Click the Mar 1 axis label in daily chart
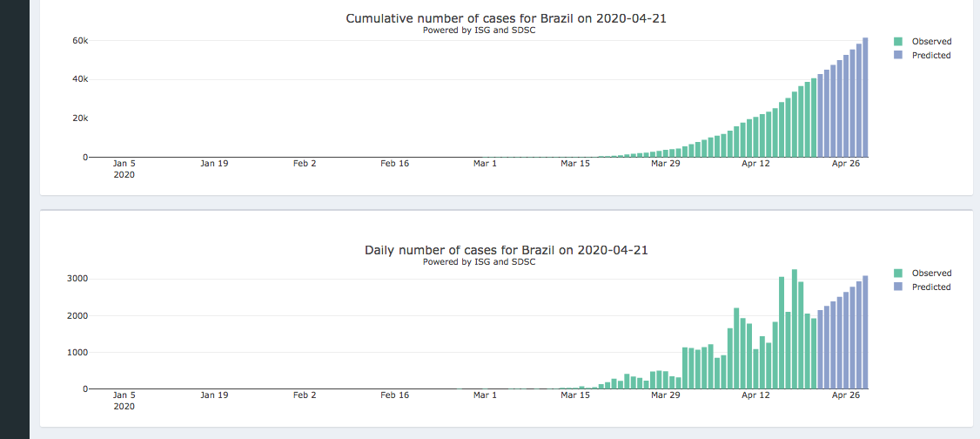The height and width of the screenshot is (439, 980). tap(485, 395)
